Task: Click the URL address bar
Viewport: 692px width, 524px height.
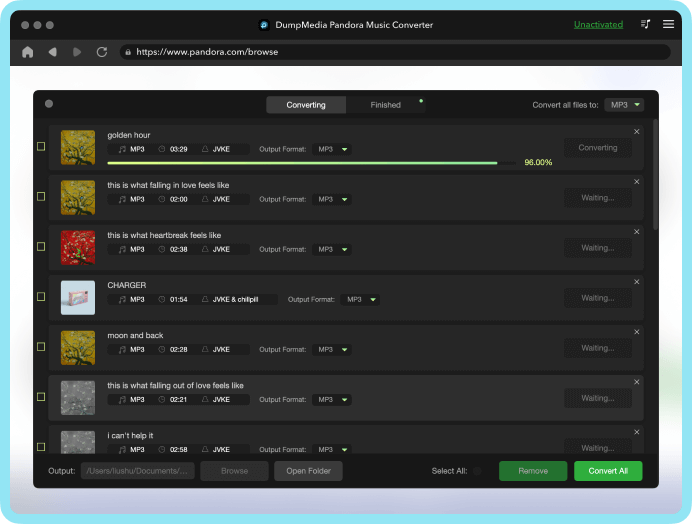Action: pos(395,52)
